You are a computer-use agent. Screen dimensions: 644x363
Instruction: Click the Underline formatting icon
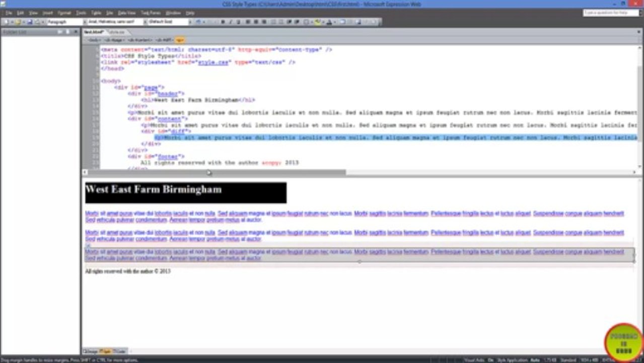point(239,22)
